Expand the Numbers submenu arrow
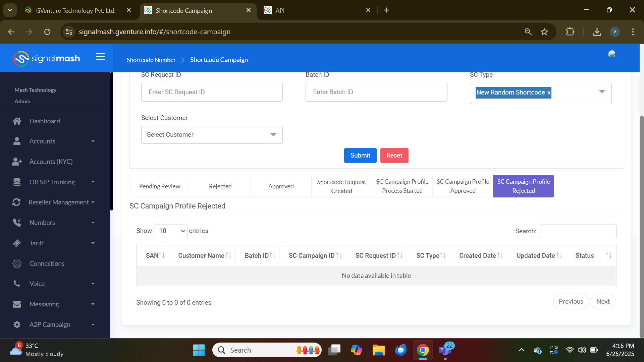644x362 pixels. tap(93, 223)
